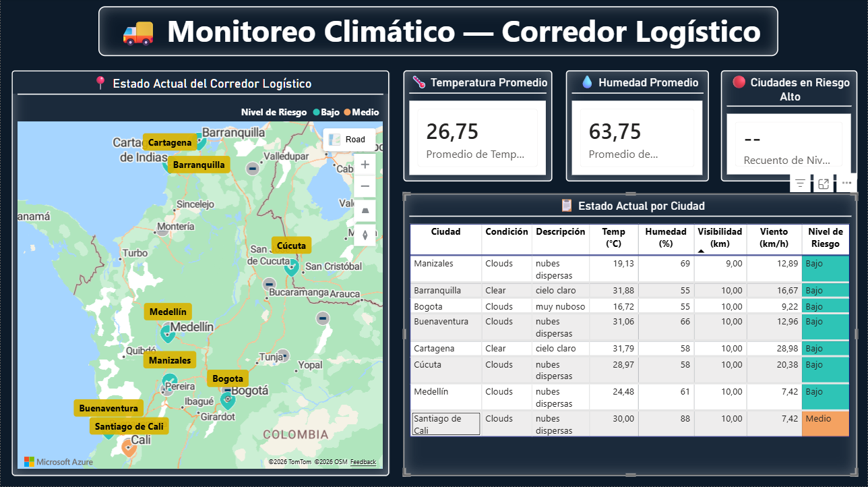Click the Bogota yellow map label
868x487 pixels.
[x=228, y=378]
